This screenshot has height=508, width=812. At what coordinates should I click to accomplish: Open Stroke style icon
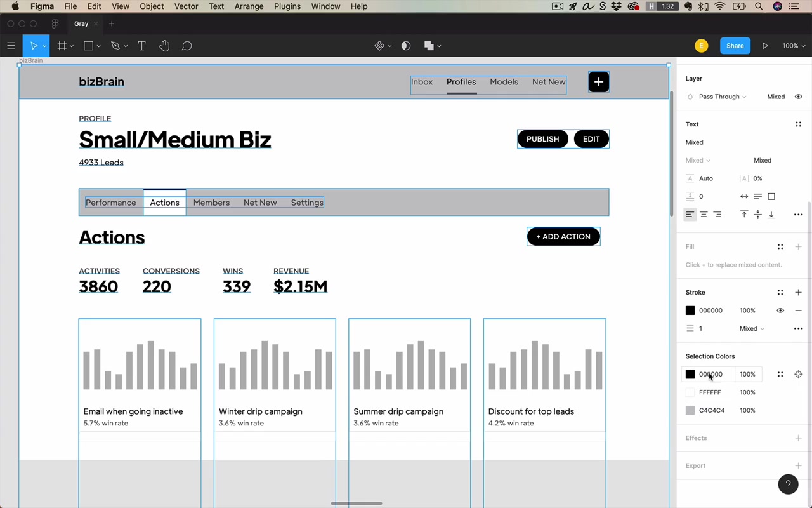[780, 293]
